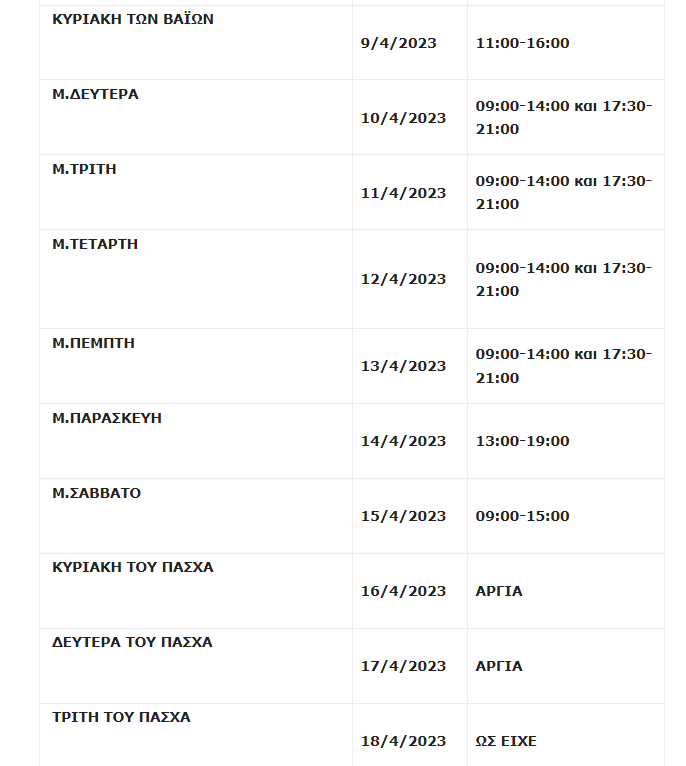Image resolution: width=686 pixels, height=766 pixels.
Task: Click the date 12/4/2023
Action: [x=403, y=279]
